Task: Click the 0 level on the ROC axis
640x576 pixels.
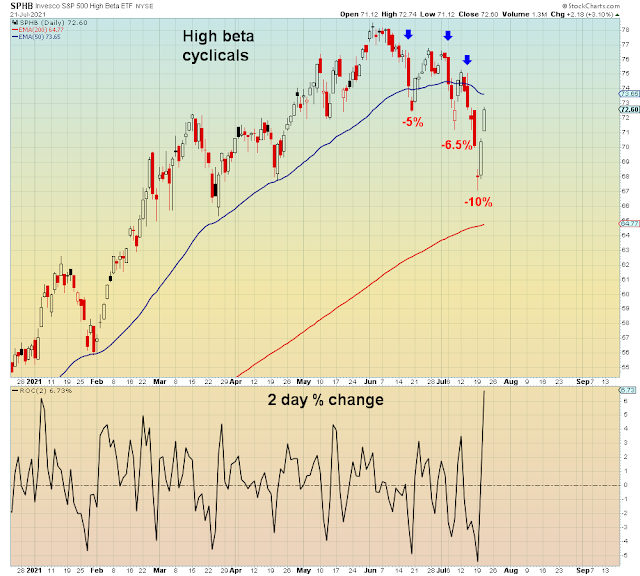Action: [625, 485]
